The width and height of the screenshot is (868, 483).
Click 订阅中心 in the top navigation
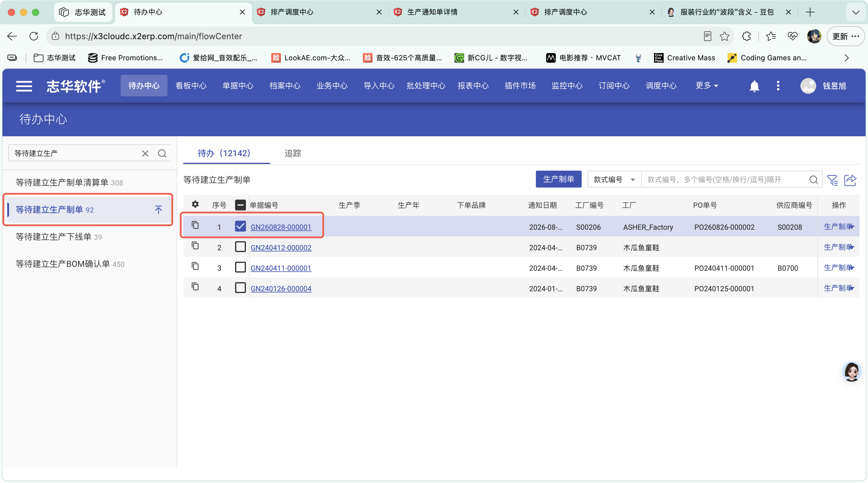[x=614, y=86]
